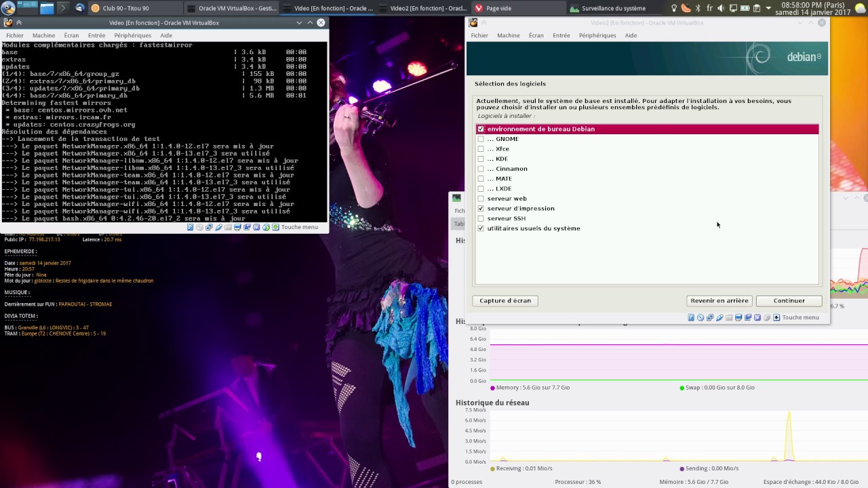Click keyboard capture icon in Video2 status bar
Image resolution: width=868 pixels, height=488 pixels.
(776, 317)
